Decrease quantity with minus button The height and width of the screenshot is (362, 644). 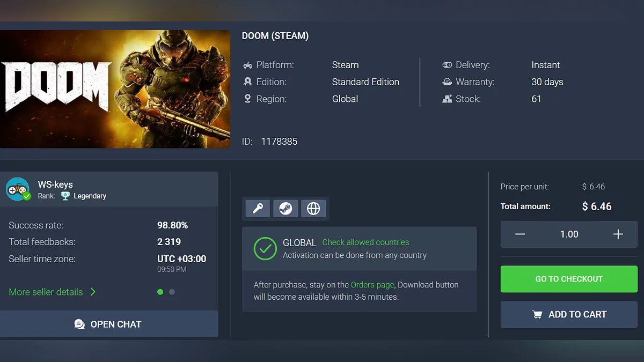(x=519, y=234)
